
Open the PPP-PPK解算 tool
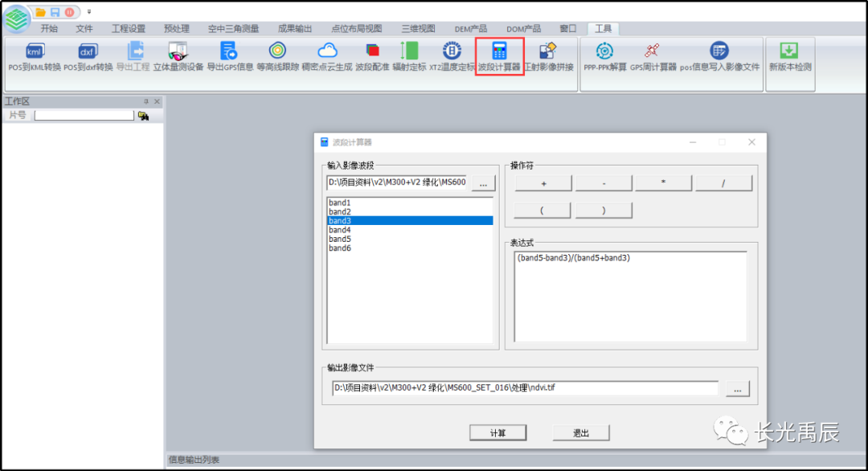(605, 51)
